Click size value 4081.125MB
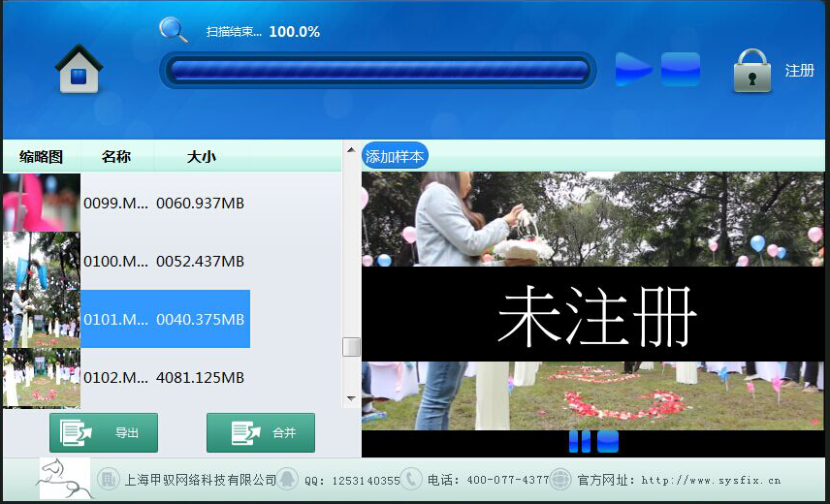 pyautogui.click(x=200, y=378)
